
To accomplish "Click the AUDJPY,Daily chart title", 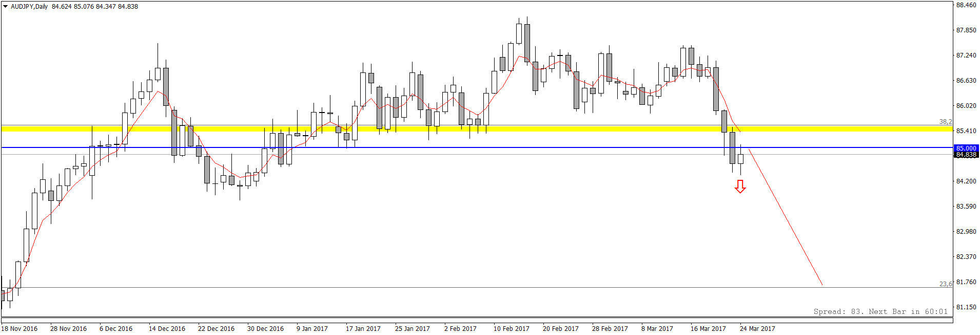I will pyautogui.click(x=29, y=7).
